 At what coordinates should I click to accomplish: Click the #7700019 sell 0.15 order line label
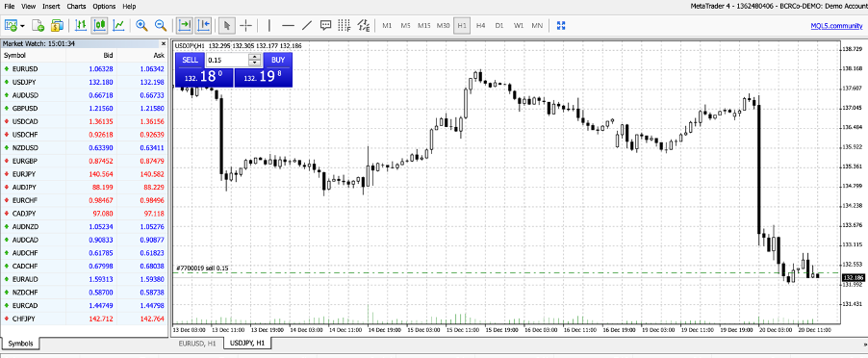(x=202, y=268)
